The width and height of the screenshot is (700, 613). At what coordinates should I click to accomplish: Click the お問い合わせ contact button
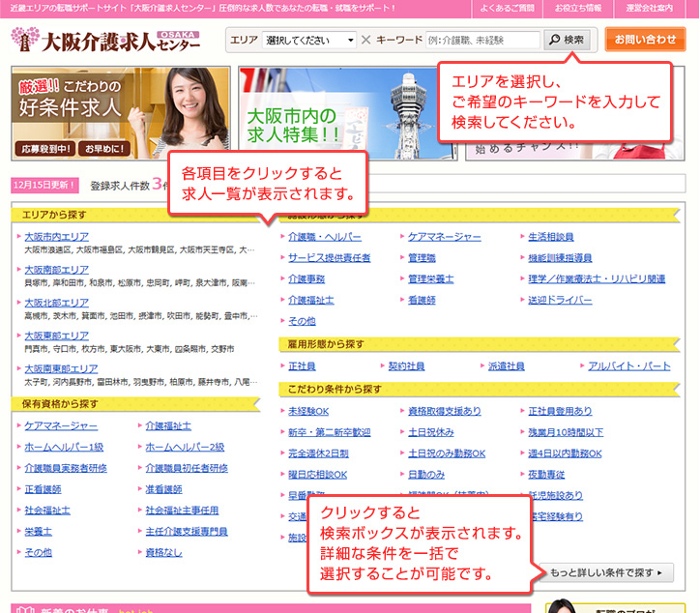coord(645,40)
